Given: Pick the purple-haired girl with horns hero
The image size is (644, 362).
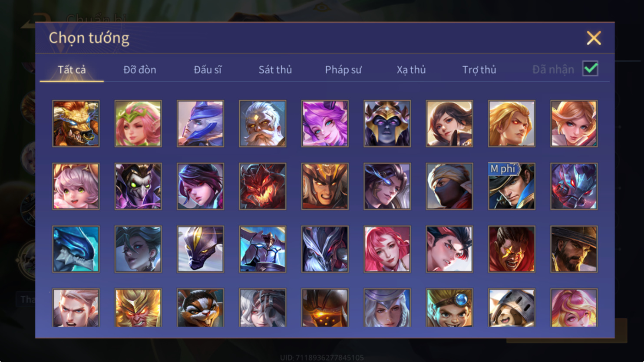Looking at the screenshot, I should [x=325, y=124].
